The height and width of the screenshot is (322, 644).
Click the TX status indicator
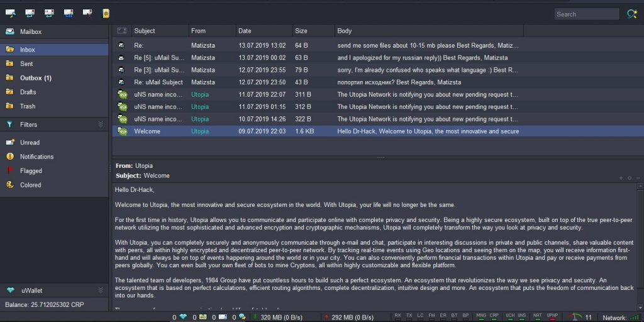click(409, 316)
